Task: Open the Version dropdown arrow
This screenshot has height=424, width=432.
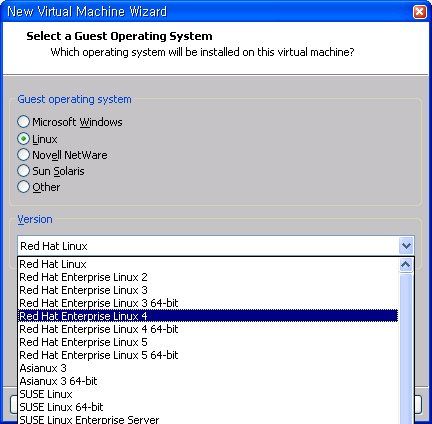Action: point(406,246)
